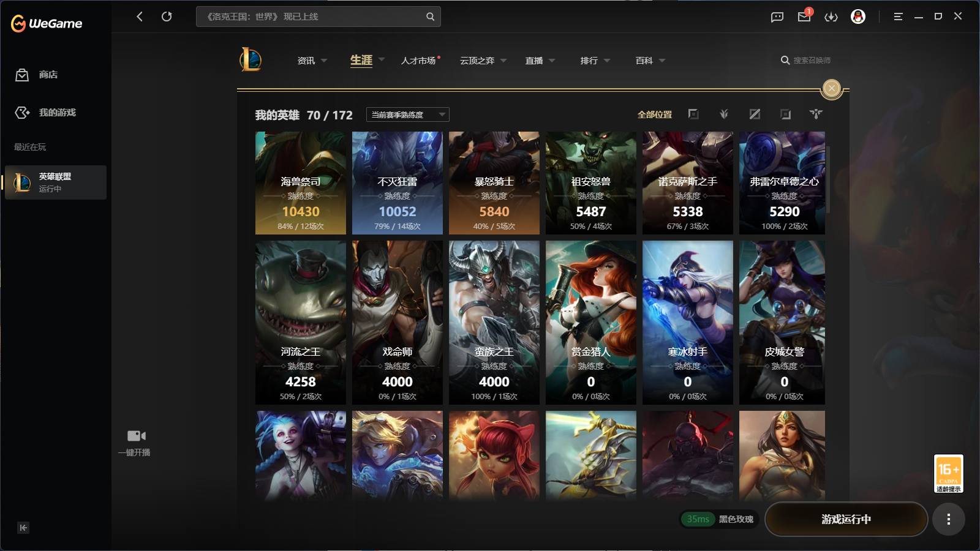Image resolution: width=980 pixels, height=551 pixels.
Task: Open the 暴怒骑士 hero card
Action: click(494, 183)
